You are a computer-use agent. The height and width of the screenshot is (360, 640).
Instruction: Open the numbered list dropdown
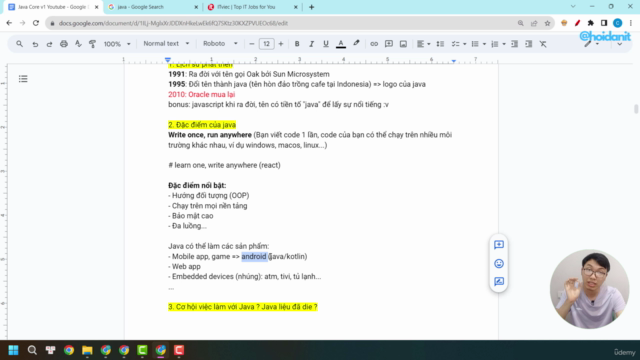point(498,44)
